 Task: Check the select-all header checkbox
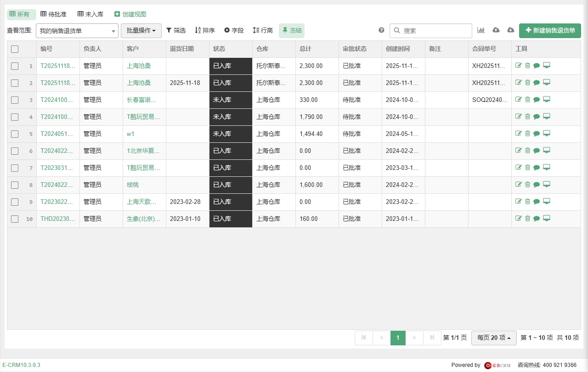pyautogui.click(x=15, y=49)
